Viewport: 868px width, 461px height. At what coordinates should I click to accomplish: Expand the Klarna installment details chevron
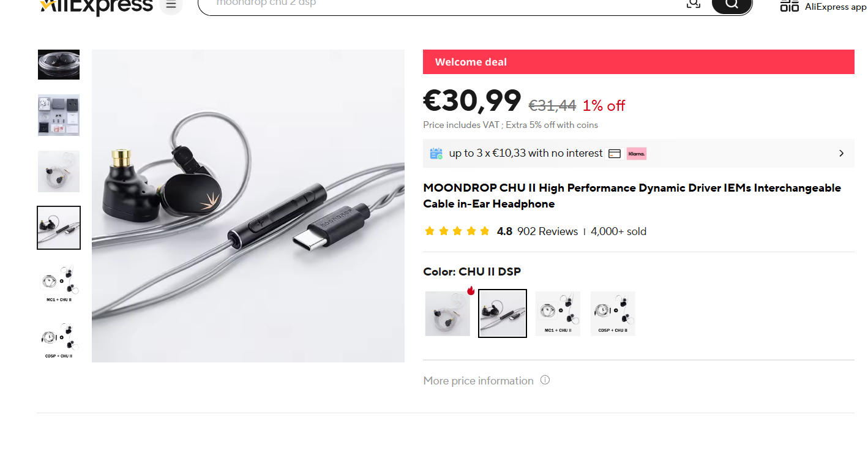click(841, 153)
